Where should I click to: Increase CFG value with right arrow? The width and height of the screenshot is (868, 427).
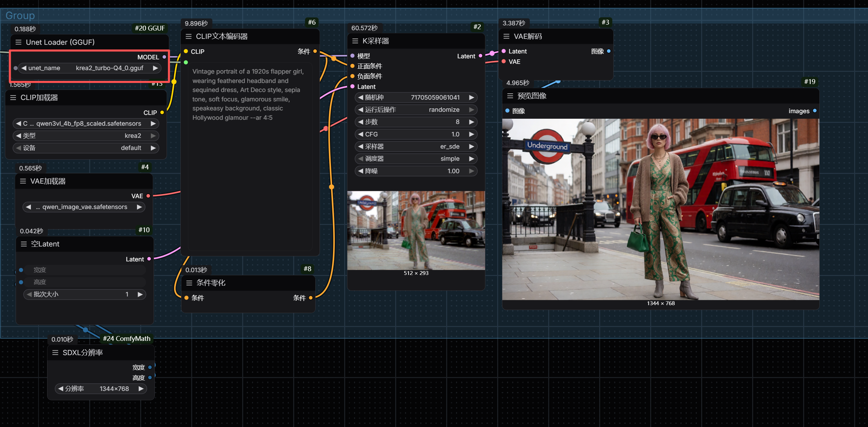pyautogui.click(x=471, y=134)
